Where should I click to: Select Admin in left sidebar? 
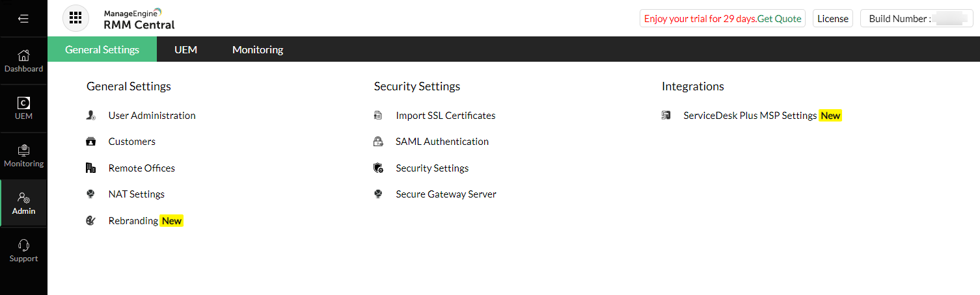(23, 203)
